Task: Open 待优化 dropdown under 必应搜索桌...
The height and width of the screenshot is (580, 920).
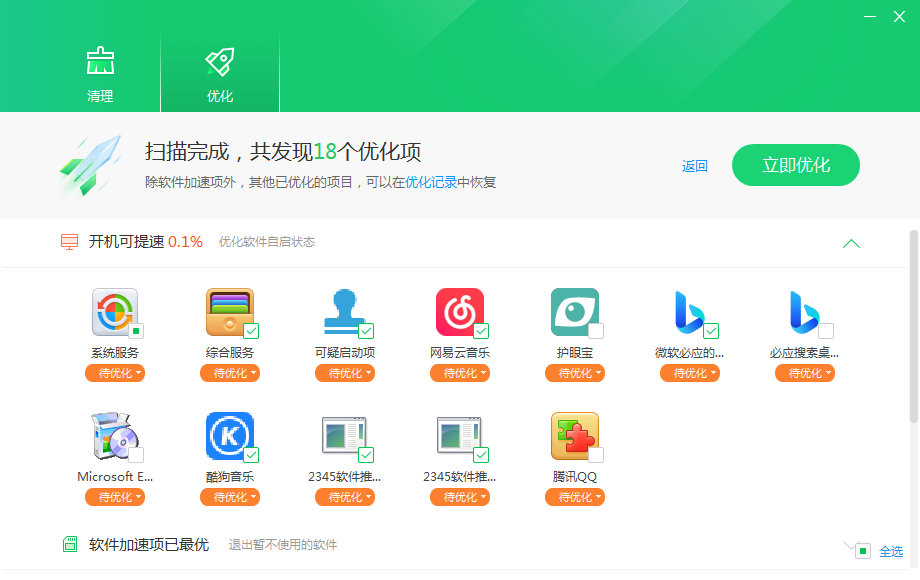Action: click(805, 373)
